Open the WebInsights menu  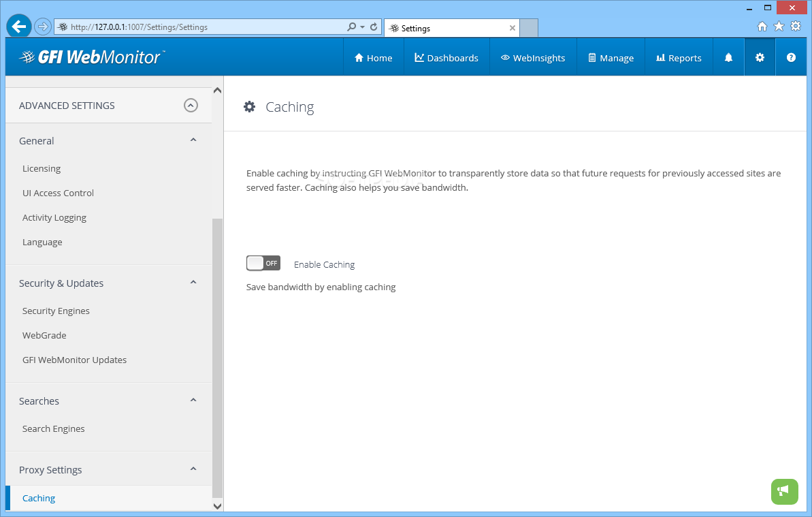533,57
